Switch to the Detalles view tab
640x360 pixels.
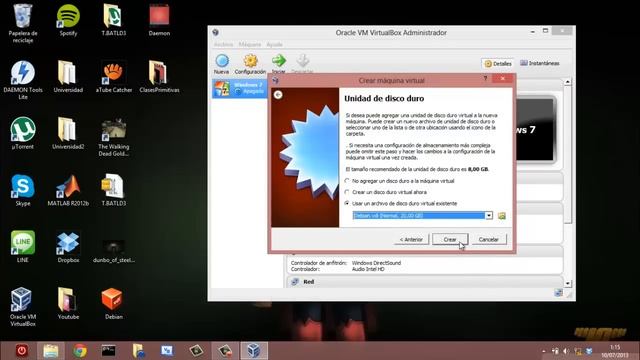pyautogui.click(x=498, y=64)
